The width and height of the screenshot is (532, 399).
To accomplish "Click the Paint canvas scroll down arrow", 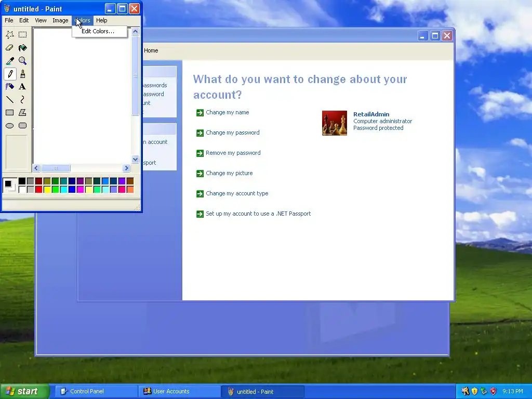I will pos(136,159).
